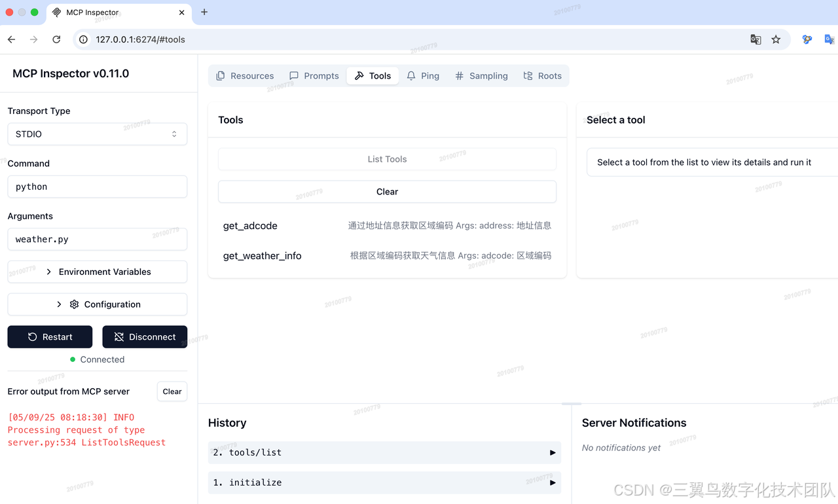Click the List Tools button
Image resolution: width=838 pixels, height=504 pixels.
[x=387, y=159]
